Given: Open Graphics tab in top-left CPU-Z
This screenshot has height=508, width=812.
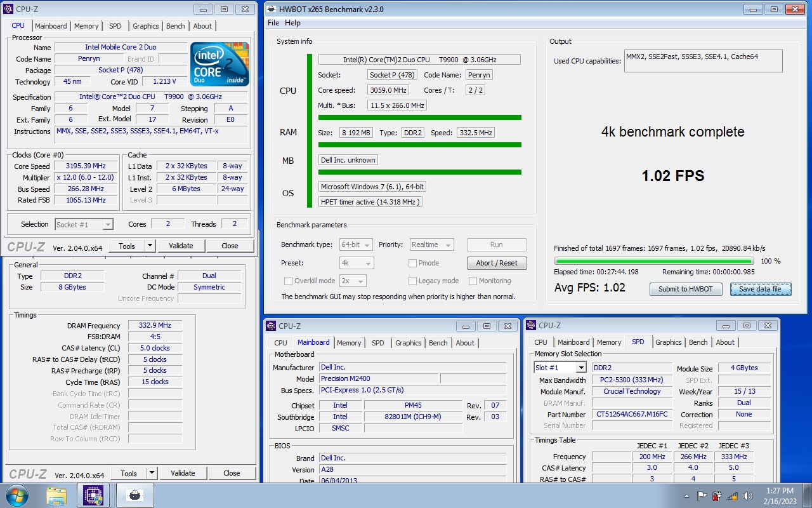Looking at the screenshot, I should [x=146, y=26].
